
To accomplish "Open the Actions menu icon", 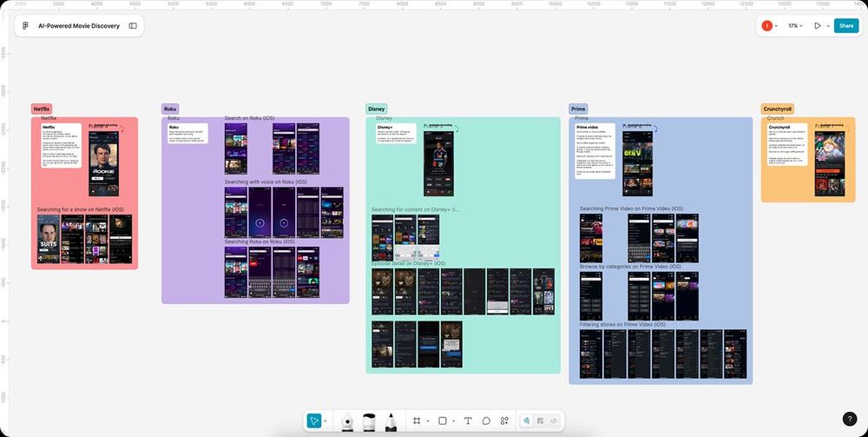I will (504, 421).
